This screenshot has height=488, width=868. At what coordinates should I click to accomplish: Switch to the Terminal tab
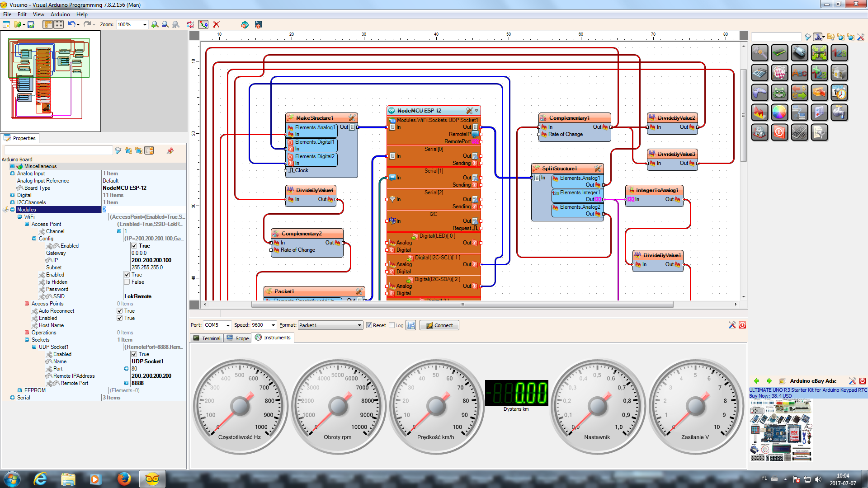207,338
